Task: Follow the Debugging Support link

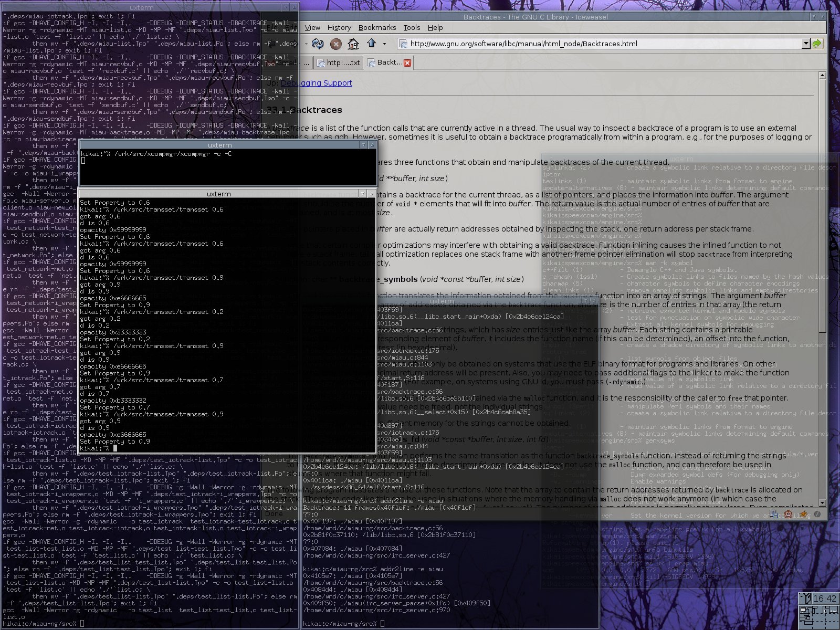Action: click(x=316, y=83)
